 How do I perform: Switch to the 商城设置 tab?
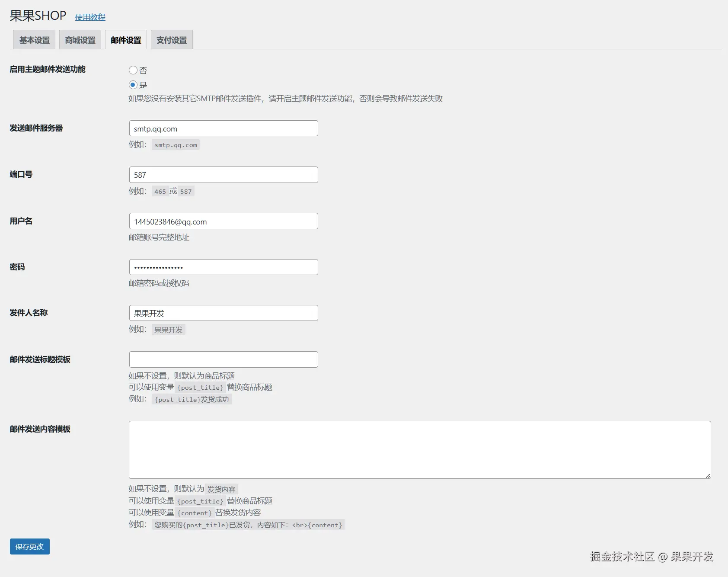80,39
